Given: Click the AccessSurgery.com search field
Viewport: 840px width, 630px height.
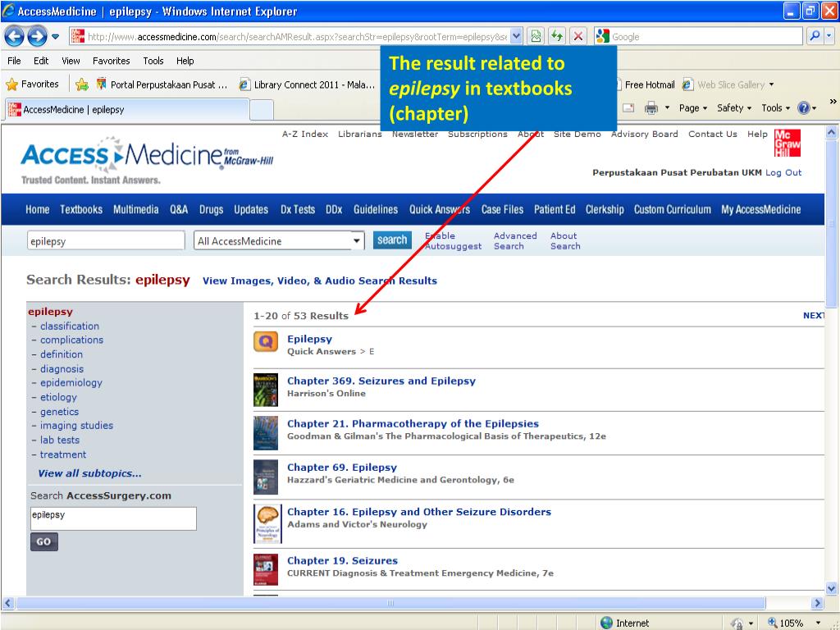Looking at the screenshot, I should [x=113, y=518].
